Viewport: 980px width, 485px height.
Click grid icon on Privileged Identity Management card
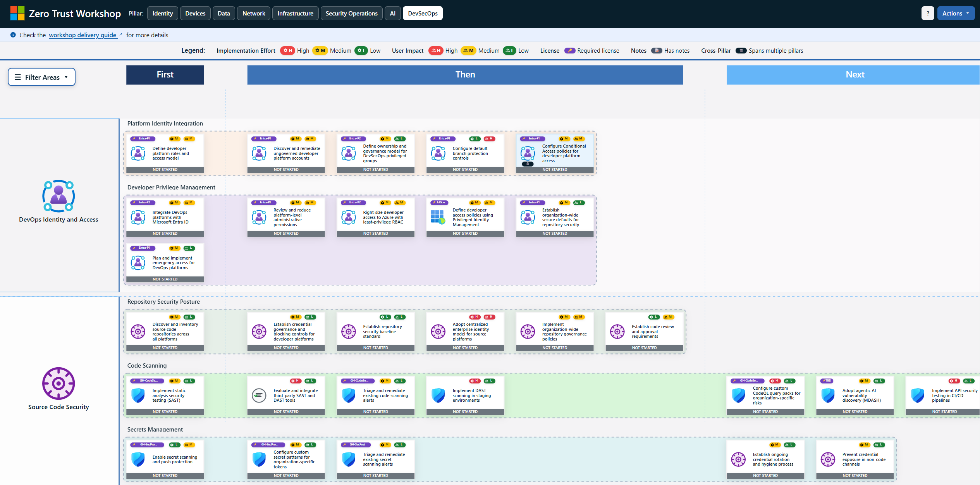438,217
